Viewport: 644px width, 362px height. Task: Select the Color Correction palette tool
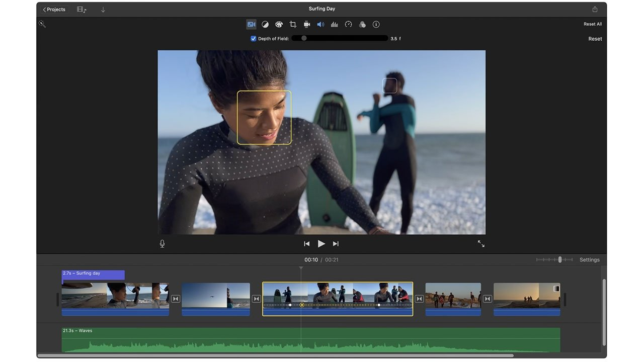[279, 24]
